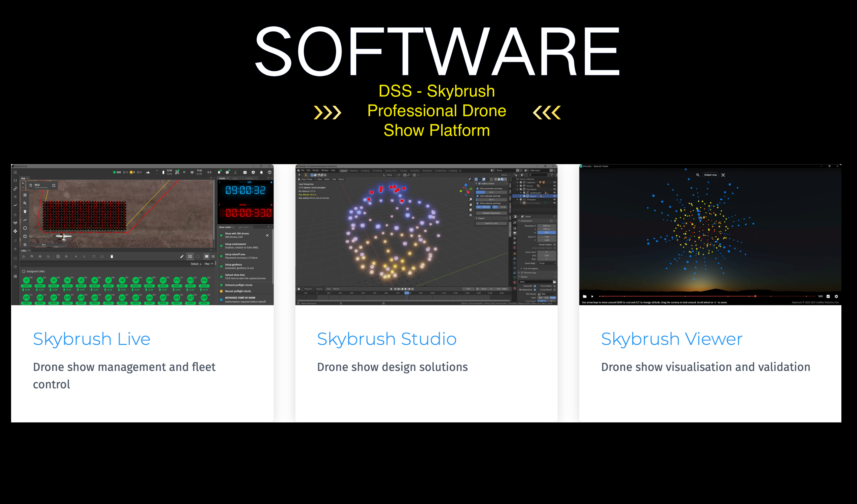
Task: Click the return-to-home icon in UAVs toolbar
Action: [40, 257]
